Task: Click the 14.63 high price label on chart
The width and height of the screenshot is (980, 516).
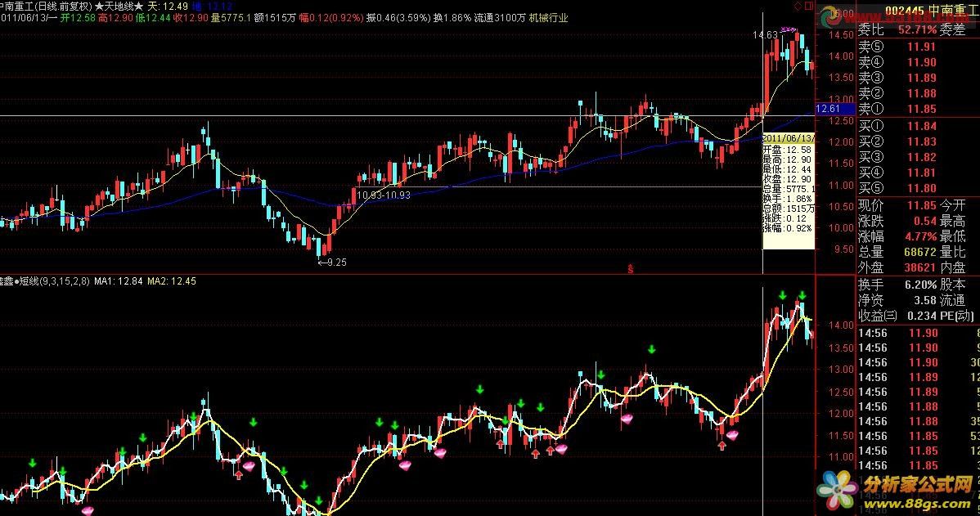Action: pos(765,36)
